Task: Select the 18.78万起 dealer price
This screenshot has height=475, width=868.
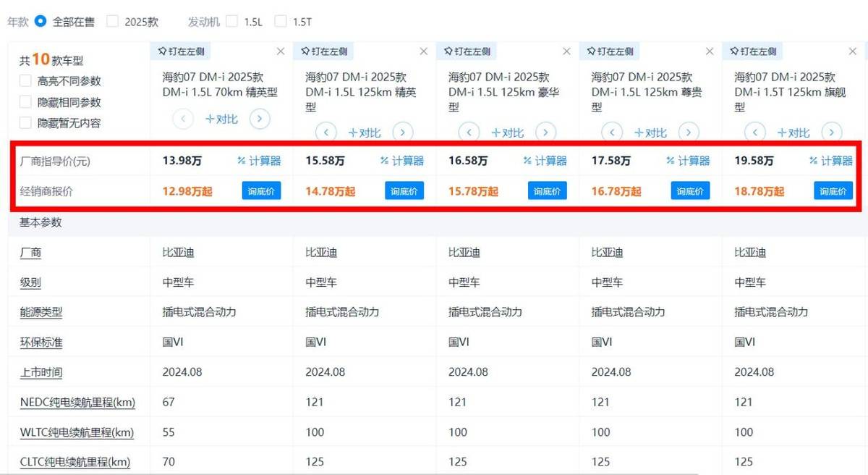Action: pos(759,191)
